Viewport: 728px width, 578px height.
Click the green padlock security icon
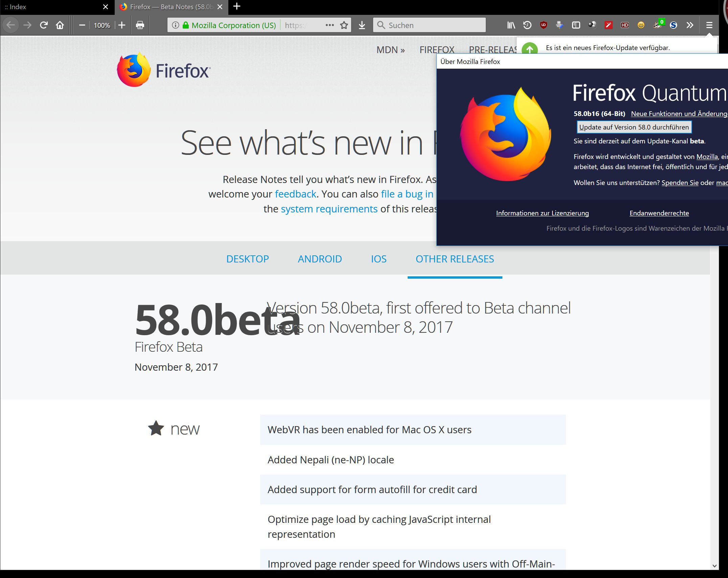tap(185, 25)
